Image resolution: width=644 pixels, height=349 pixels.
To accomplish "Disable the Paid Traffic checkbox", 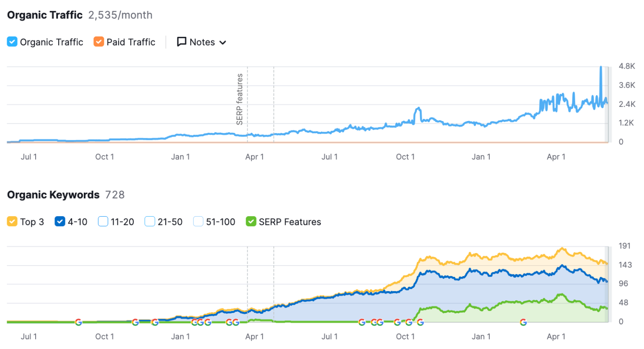I will click(x=99, y=42).
